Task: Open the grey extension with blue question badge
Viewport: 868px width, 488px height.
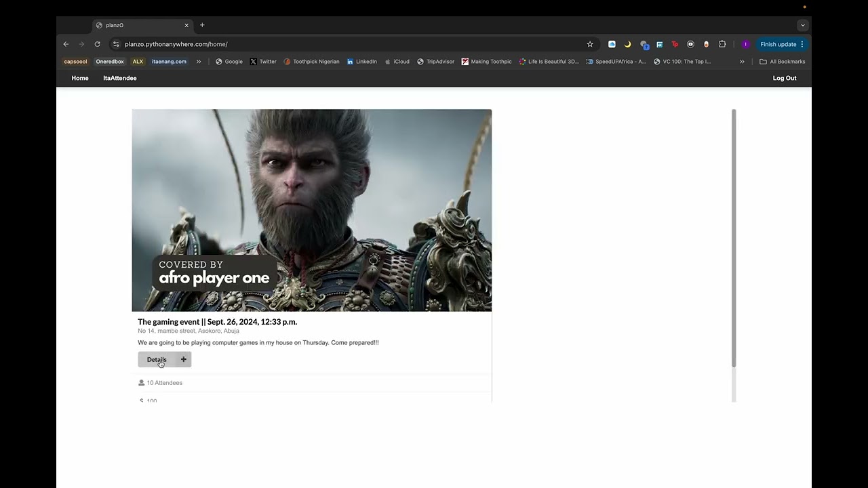Action: 644,45
